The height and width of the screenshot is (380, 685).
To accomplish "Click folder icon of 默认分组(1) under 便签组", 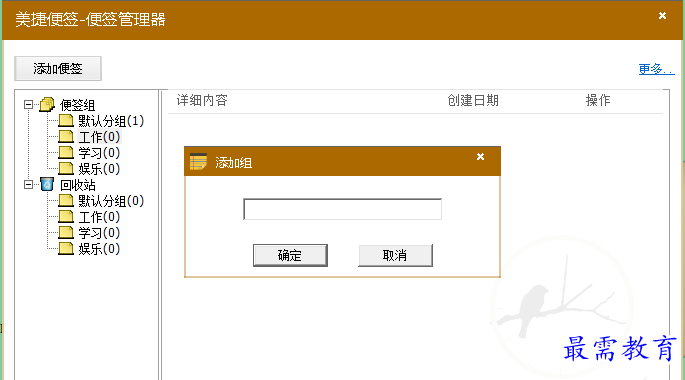I will tap(66, 121).
